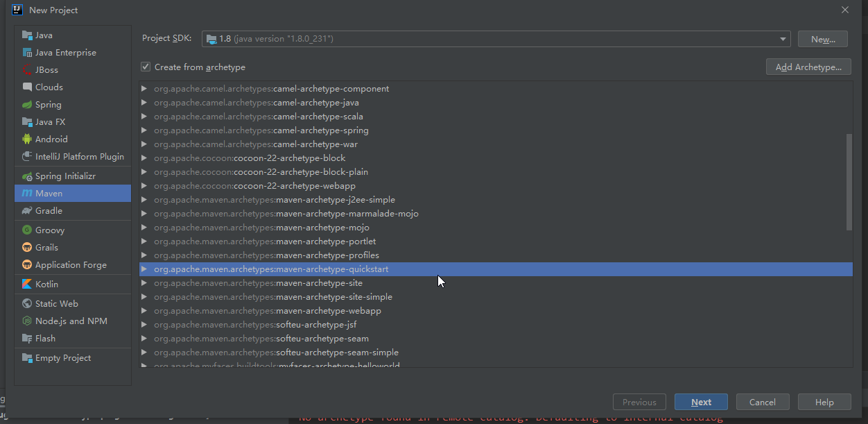
Task: Click the SDK folder icon in combo box
Action: (x=211, y=39)
